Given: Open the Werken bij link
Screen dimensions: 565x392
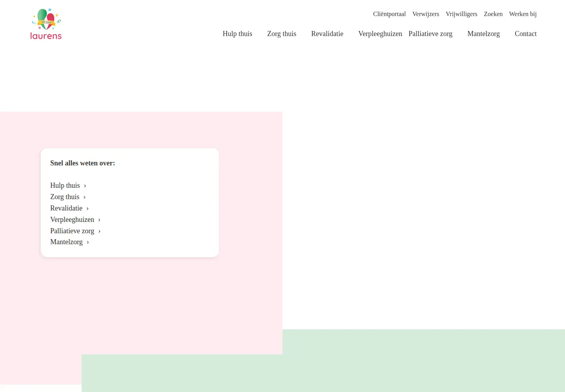Looking at the screenshot, I should [523, 14].
